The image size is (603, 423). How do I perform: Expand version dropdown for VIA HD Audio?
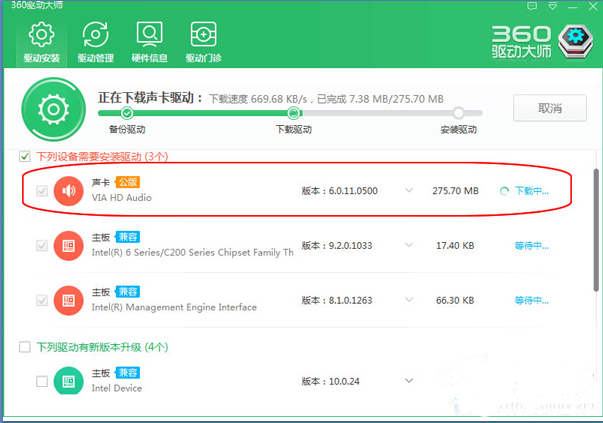tap(408, 190)
